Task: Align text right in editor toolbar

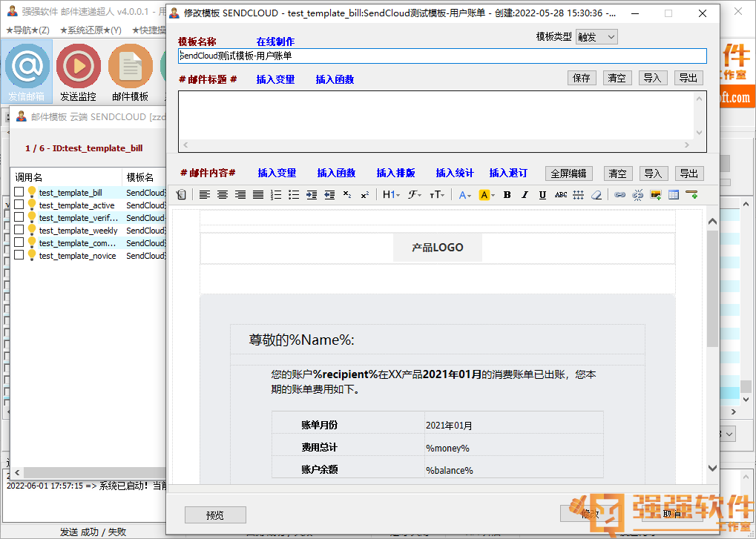Action: [x=240, y=194]
